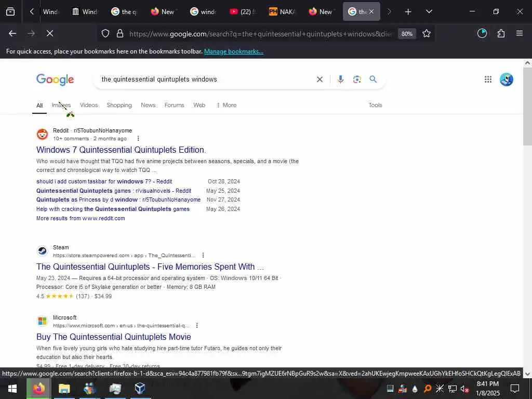Open Windows 7 Quintessential Quintuplets Edition result
Image resolution: width=532 pixels, height=399 pixels.
click(121, 150)
